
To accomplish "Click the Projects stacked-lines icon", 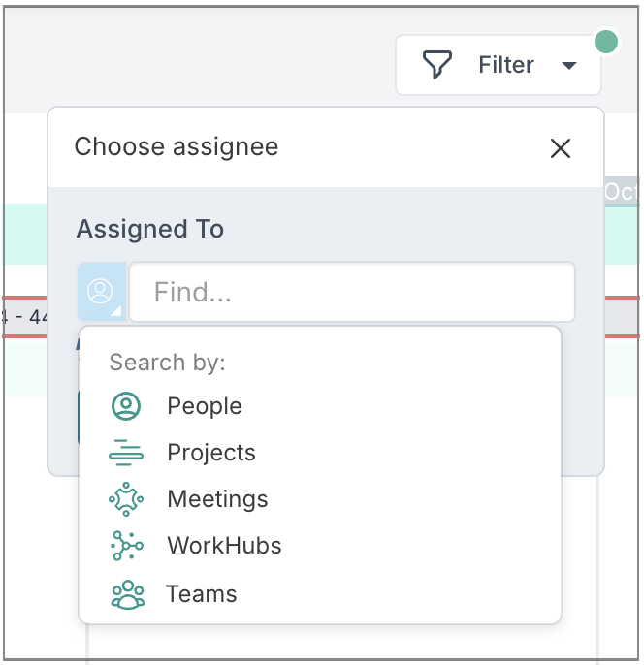I will point(126,453).
